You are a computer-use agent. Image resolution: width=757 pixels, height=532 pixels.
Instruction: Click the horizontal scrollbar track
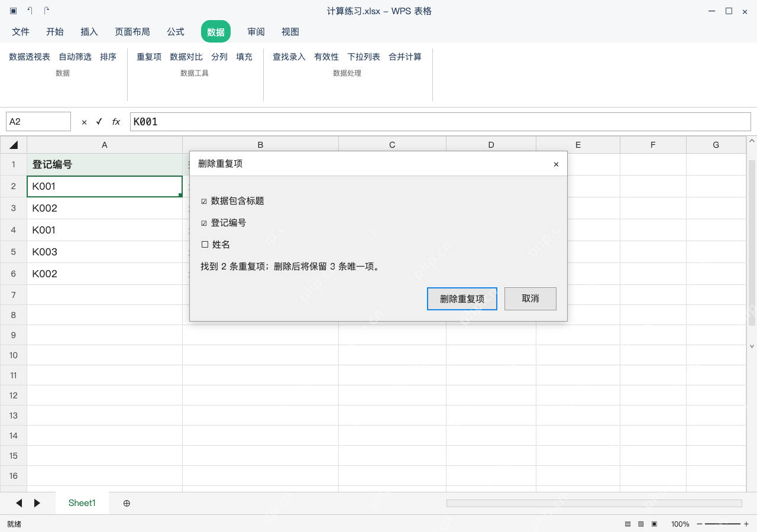[594, 503]
